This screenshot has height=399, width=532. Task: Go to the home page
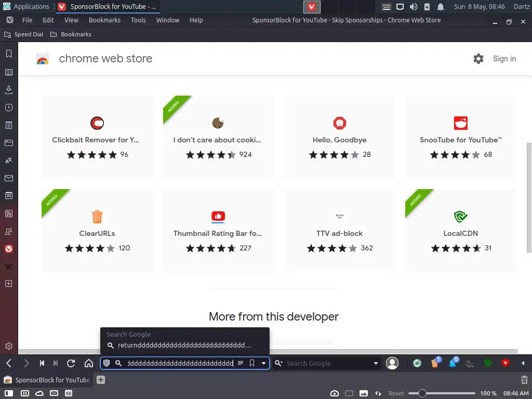[x=89, y=363]
